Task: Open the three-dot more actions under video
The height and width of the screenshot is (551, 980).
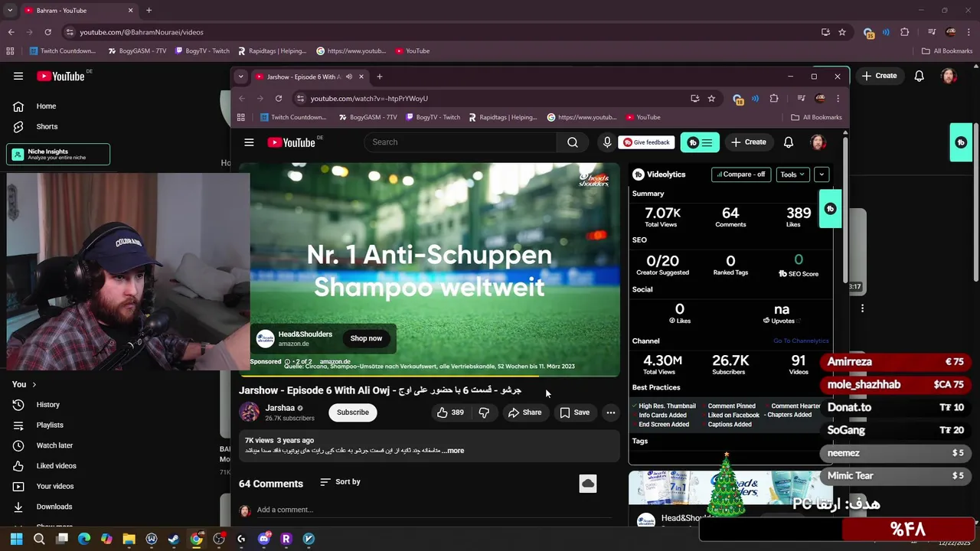Action: coord(610,412)
